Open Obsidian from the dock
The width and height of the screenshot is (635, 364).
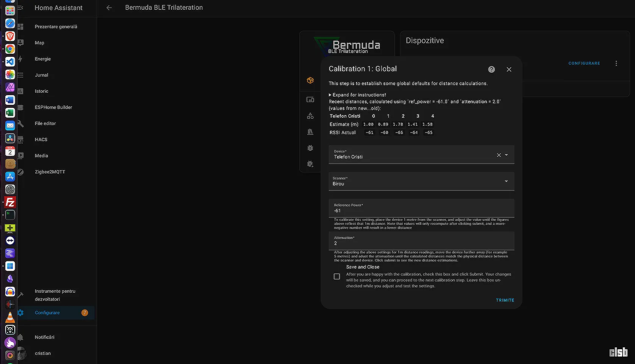(10, 279)
